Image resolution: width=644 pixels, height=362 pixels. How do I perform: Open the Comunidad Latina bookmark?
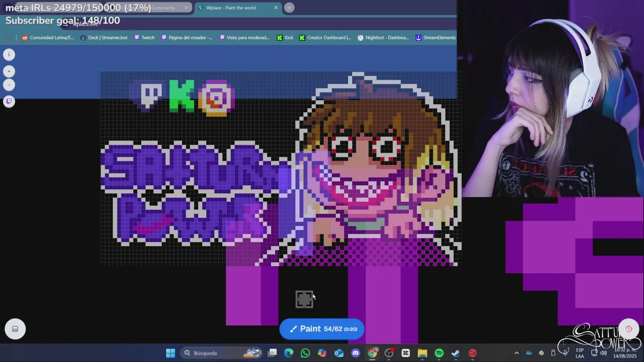coord(48,37)
